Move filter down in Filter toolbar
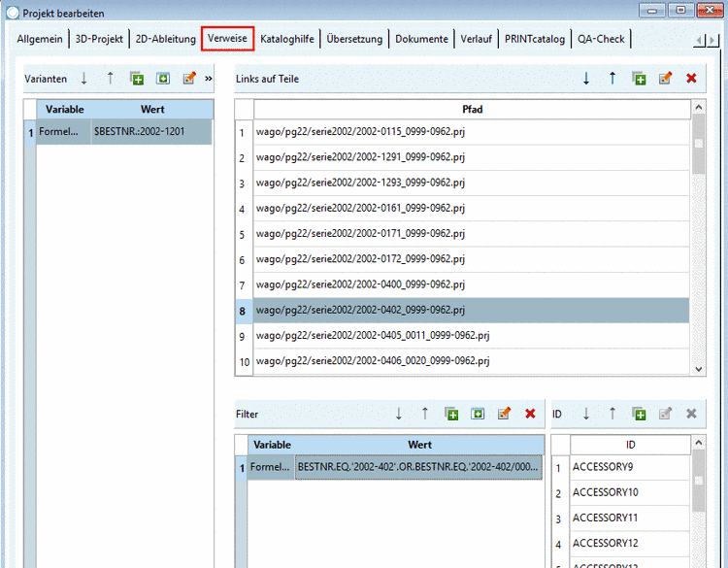The height and width of the screenshot is (568, 728). click(x=398, y=414)
